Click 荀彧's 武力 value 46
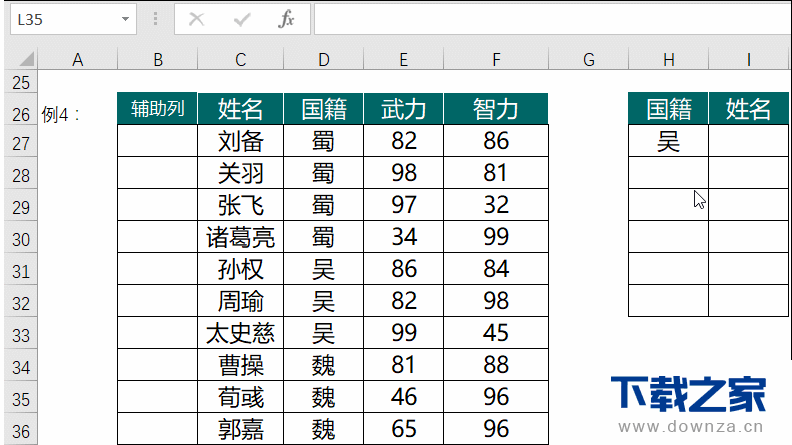 tap(404, 397)
